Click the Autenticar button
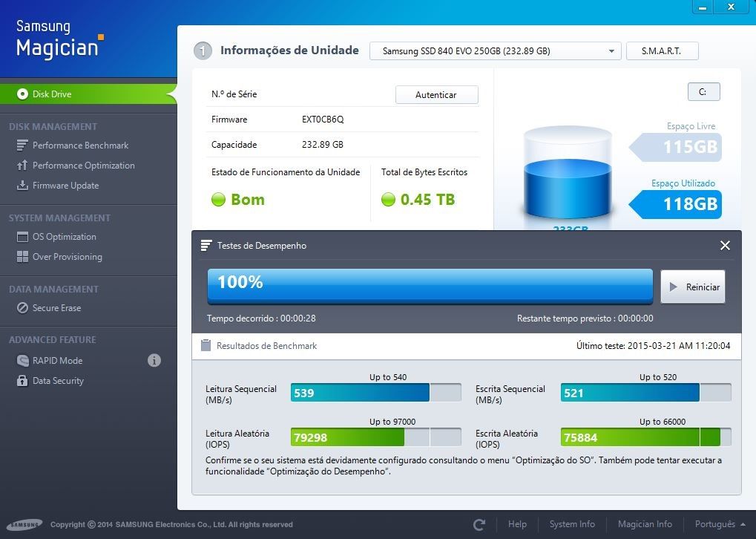756x539 pixels. (x=436, y=95)
